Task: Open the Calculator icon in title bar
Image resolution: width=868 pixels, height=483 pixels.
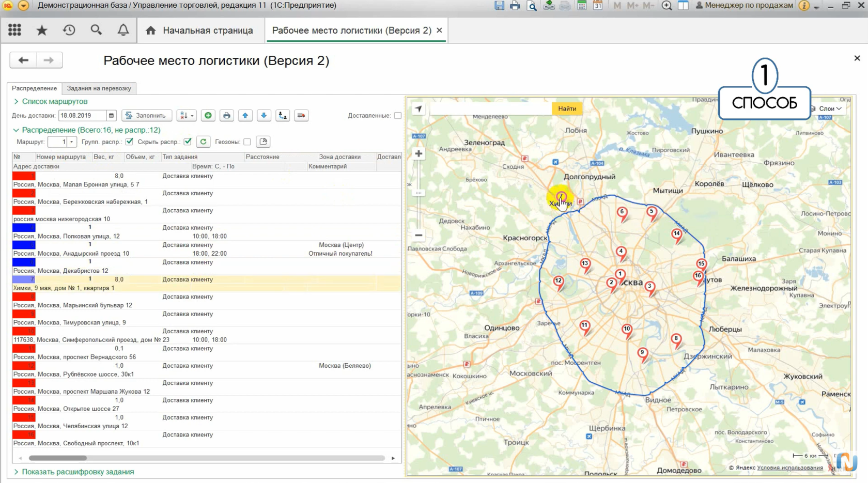Action: [x=582, y=6]
